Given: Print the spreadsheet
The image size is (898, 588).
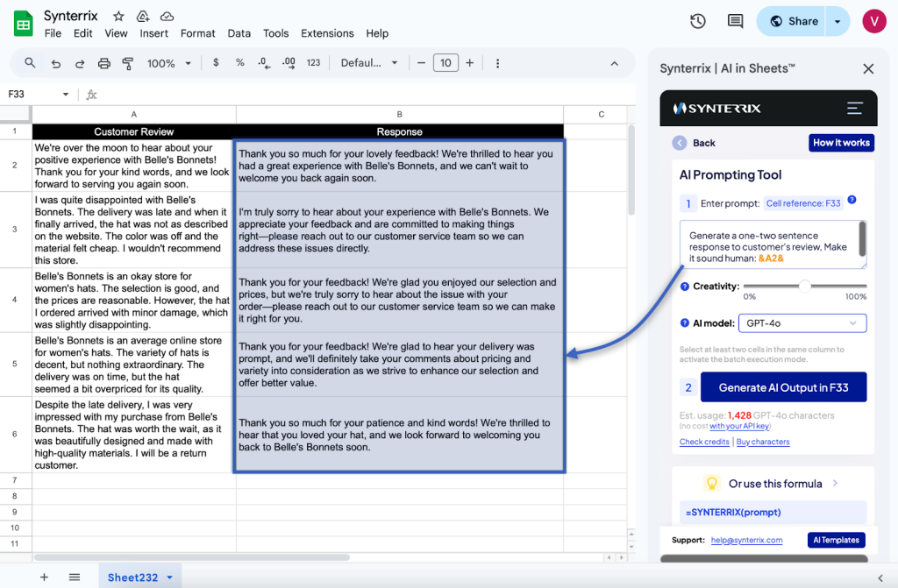Looking at the screenshot, I should point(103,64).
